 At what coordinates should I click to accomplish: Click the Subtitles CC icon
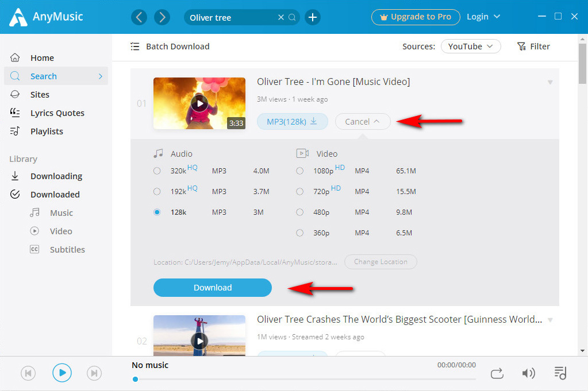(34, 249)
